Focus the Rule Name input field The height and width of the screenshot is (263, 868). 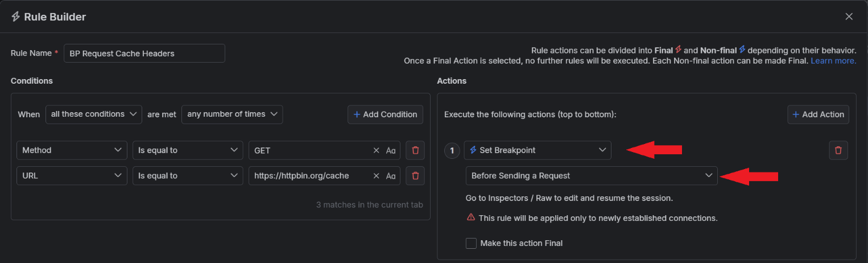pos(144,53)
